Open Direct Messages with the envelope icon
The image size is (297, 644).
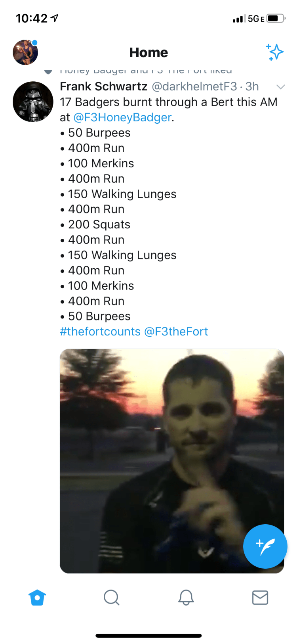[x=260, y=598]
